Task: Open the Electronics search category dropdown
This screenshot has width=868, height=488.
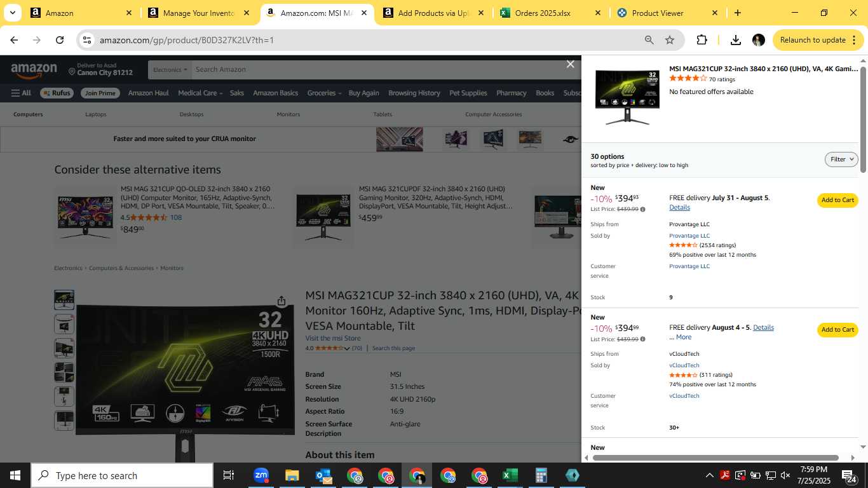Action: (x=170, y=70)
